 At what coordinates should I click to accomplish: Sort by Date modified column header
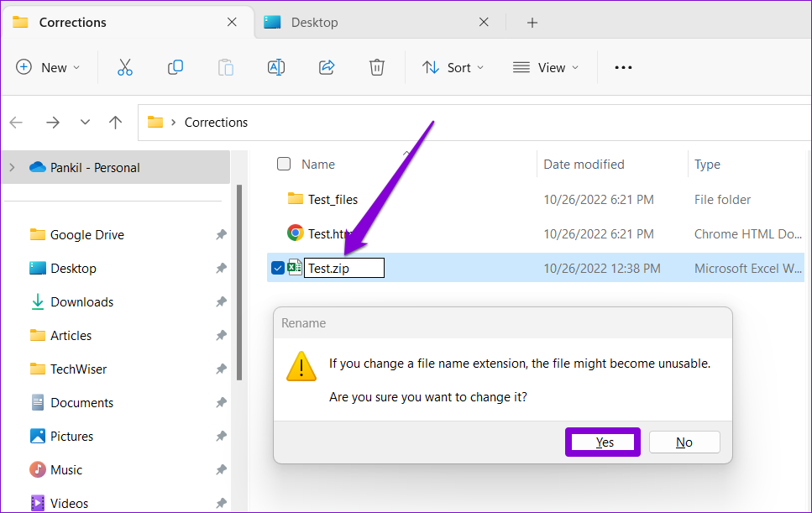pos(584,164)
